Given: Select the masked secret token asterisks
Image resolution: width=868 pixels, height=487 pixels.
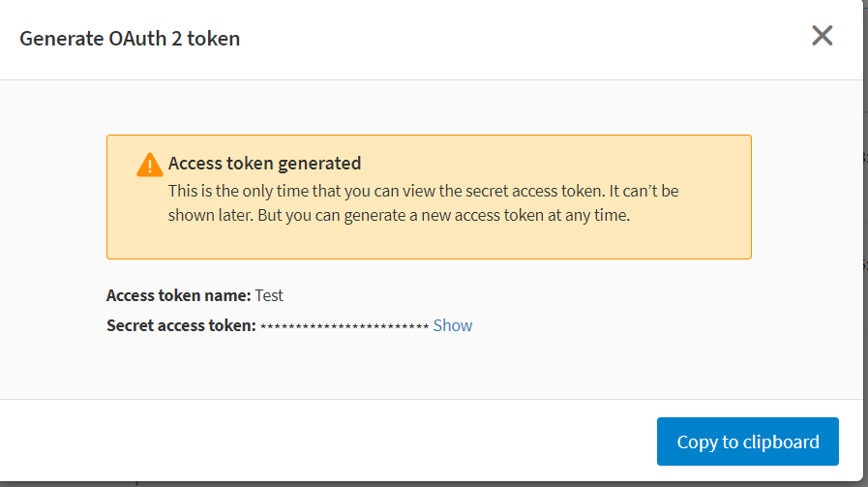Looking at the screenshot, I should (x=344, y=326).
